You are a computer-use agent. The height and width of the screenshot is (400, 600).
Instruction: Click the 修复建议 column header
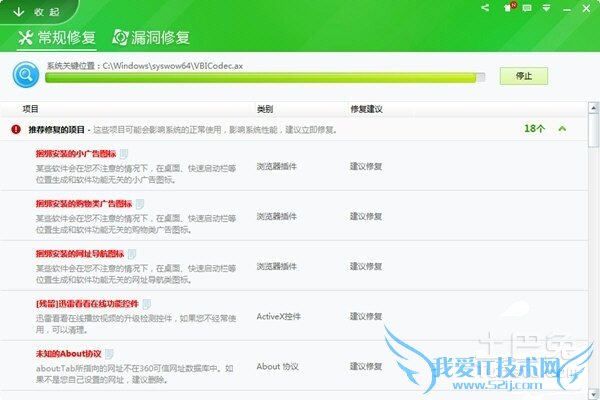coord(366,109)
